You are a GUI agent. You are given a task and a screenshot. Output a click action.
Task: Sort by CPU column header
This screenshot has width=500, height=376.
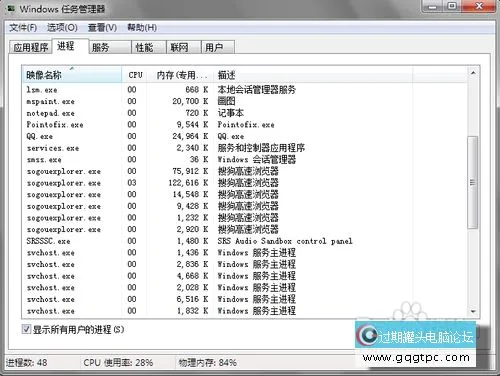135,75
